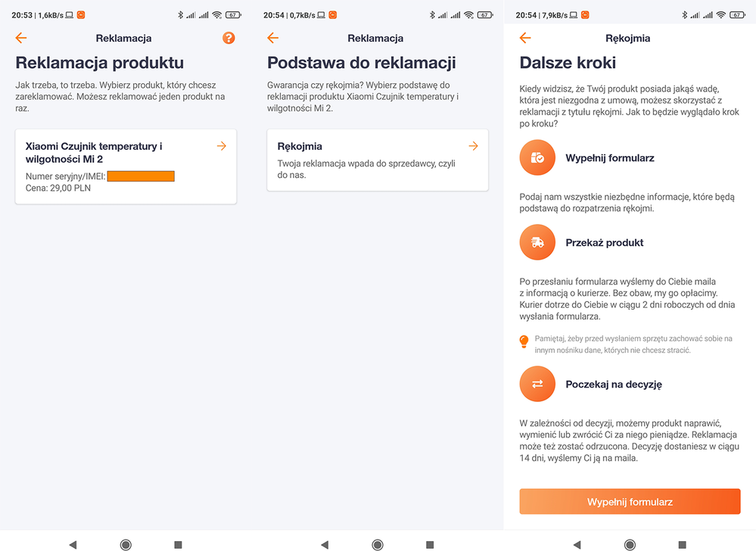Tap back arrow on Podstawa do reklamacji screen
Image resolution: width=756 pixels, height=551 pixels.
pyautogui.click(x=273, y=38)
